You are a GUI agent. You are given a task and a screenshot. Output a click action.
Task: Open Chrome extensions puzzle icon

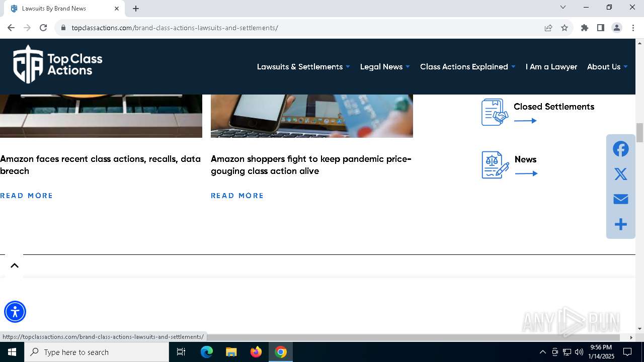point(585,28)
